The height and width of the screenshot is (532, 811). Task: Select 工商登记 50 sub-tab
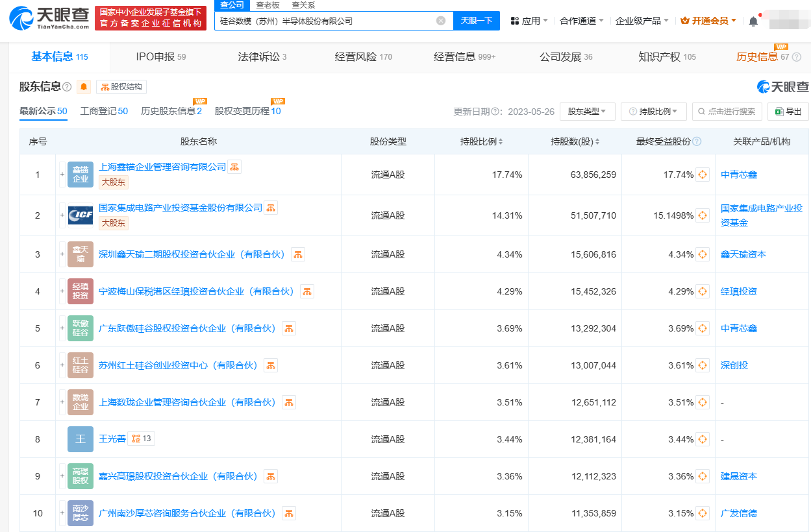pos(104,112)
